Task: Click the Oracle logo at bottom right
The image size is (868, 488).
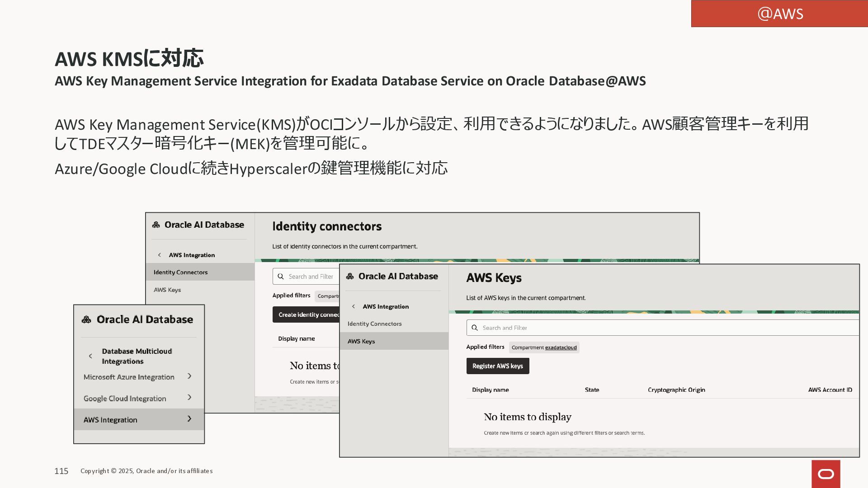Action: 826,474
